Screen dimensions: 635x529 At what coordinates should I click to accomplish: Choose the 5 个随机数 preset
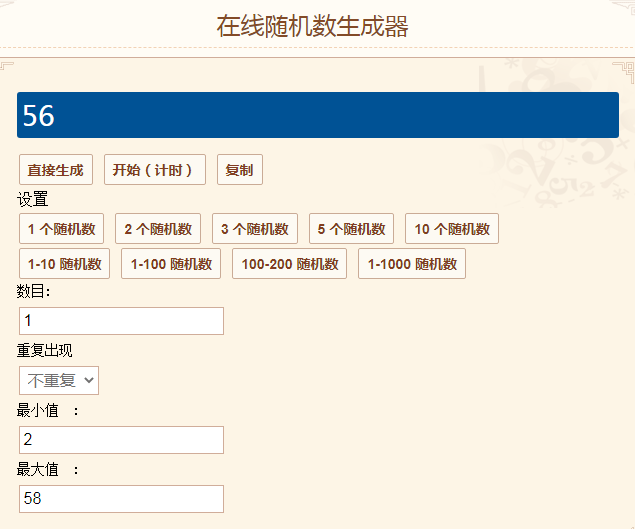pos(352,229)
